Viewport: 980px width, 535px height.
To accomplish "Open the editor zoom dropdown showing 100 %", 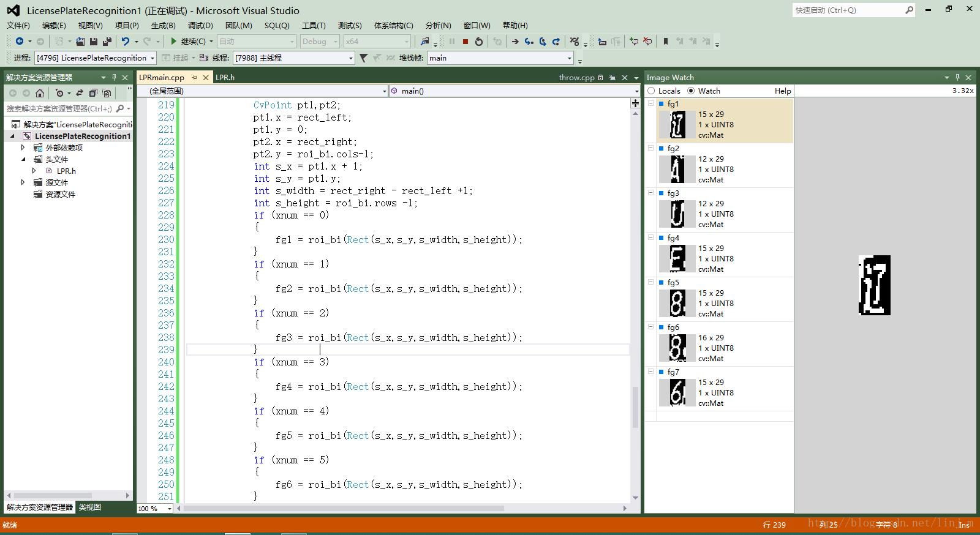I will [155, 509].
